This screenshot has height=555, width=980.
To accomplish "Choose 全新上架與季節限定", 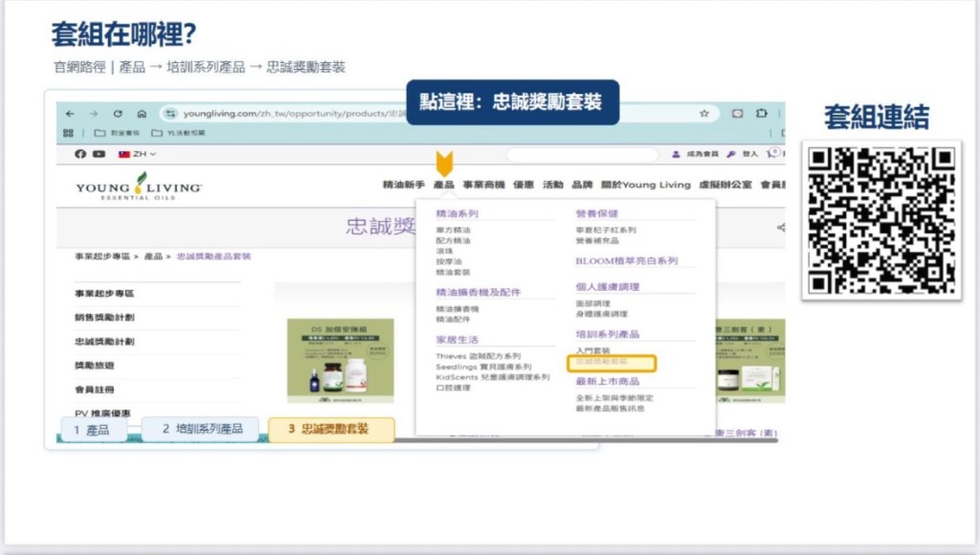I will point(614,397).
